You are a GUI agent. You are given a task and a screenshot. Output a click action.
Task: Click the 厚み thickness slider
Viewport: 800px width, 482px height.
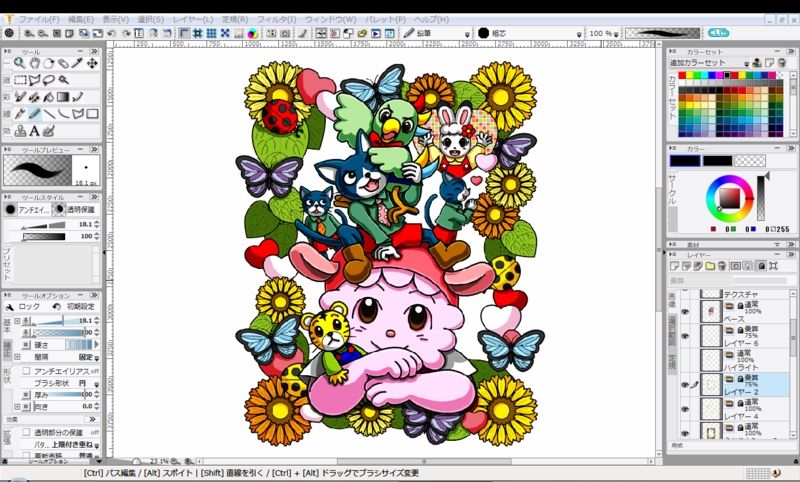[x=59, y=394]
